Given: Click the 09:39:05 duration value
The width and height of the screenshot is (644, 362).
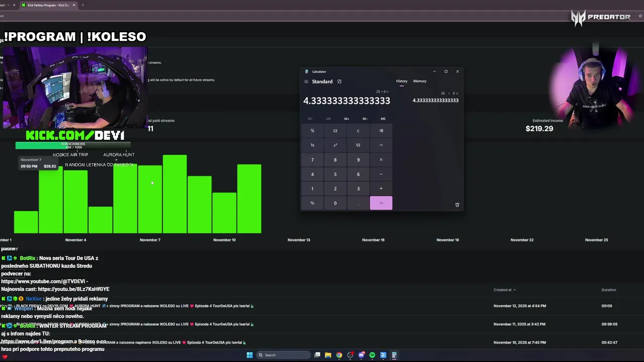Looking at the screenshot, I should (x=609, y=324).
